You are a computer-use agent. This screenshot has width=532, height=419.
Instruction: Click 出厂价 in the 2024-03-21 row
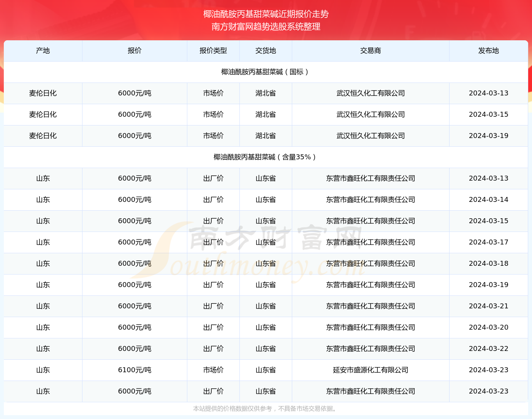[213, 306]
